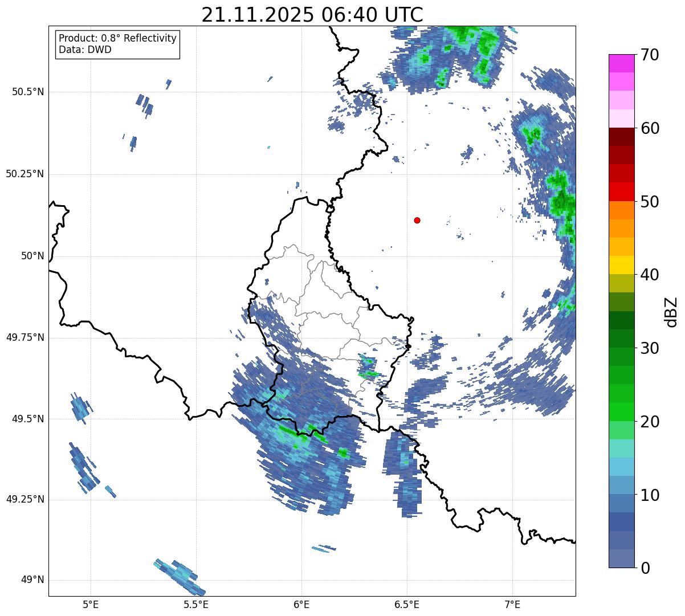This screenshot has width=685, height=616.
Task: Click the 6°E longitude label
Action: (x=301, y=605)
